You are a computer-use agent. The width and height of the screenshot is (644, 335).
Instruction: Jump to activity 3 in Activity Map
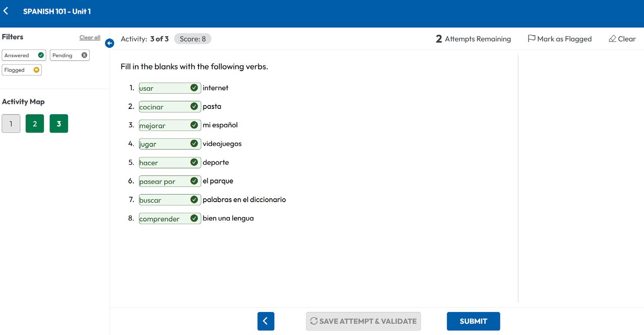59,124
